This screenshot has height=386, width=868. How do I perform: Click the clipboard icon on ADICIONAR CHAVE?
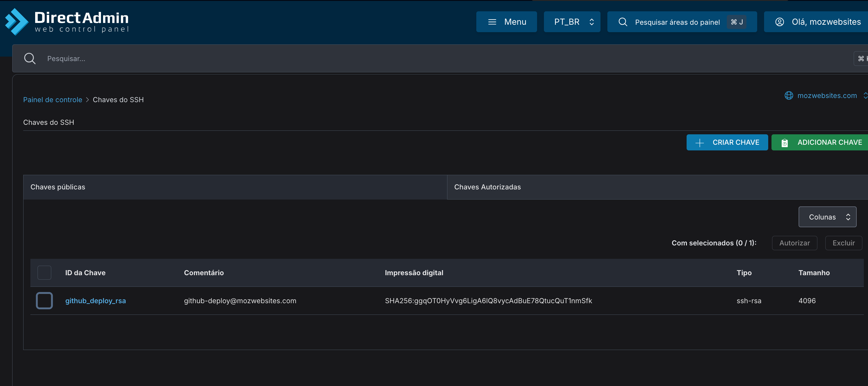[784, 143]
